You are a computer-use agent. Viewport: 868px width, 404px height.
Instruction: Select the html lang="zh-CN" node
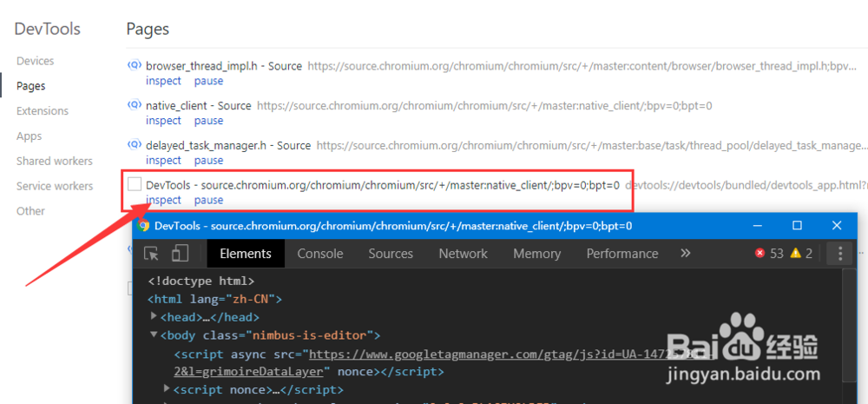pyautogui.click(x=214, y=299)
